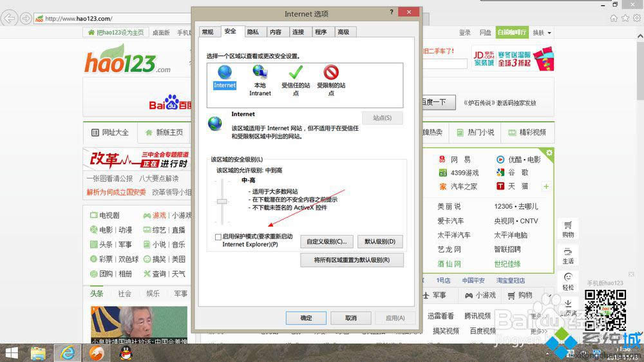Expand the category row chevron near 购物
Viewport: 644px width, 362px height.
[549, 296]
